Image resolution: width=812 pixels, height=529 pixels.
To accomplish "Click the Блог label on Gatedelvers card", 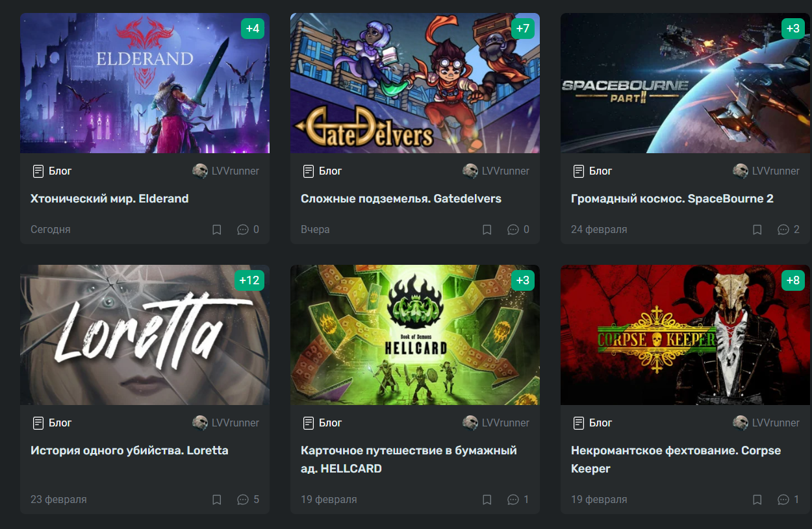I will [322, 171].
